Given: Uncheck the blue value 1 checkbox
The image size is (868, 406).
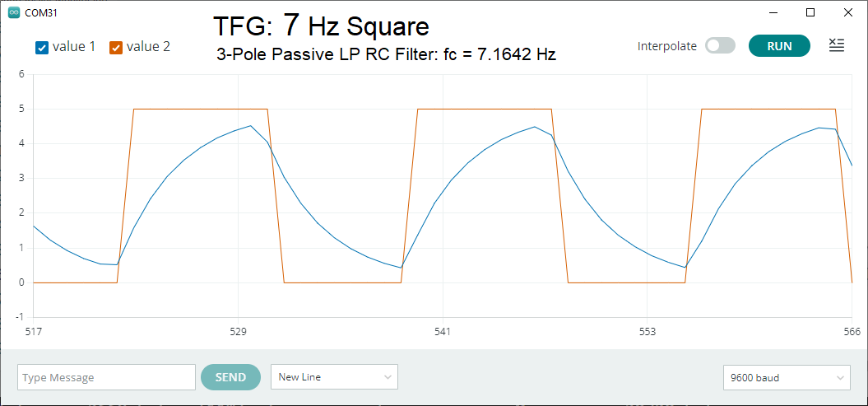Looking at the screenshot, I should tap(42, 48).
